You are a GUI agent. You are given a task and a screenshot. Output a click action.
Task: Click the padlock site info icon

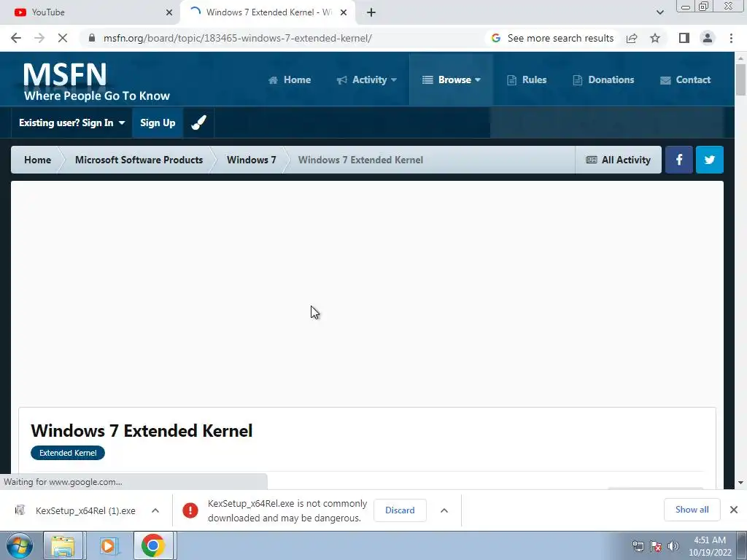click(92, 38)
